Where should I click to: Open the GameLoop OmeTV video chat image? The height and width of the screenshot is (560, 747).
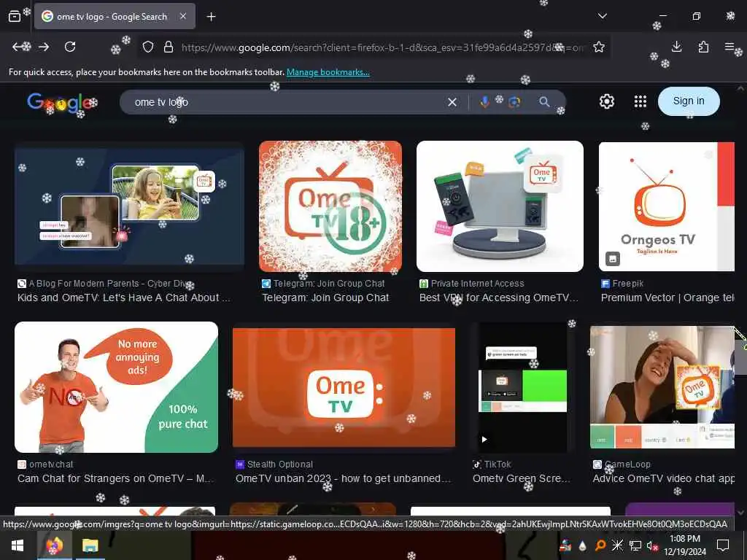[662, 386]
